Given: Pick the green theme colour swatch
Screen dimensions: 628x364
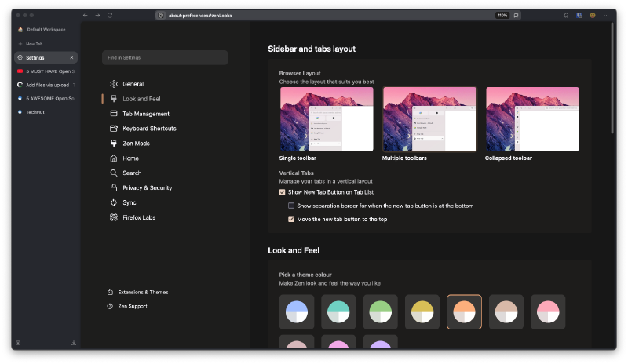Looking at the screenshot, I should 381,311.
